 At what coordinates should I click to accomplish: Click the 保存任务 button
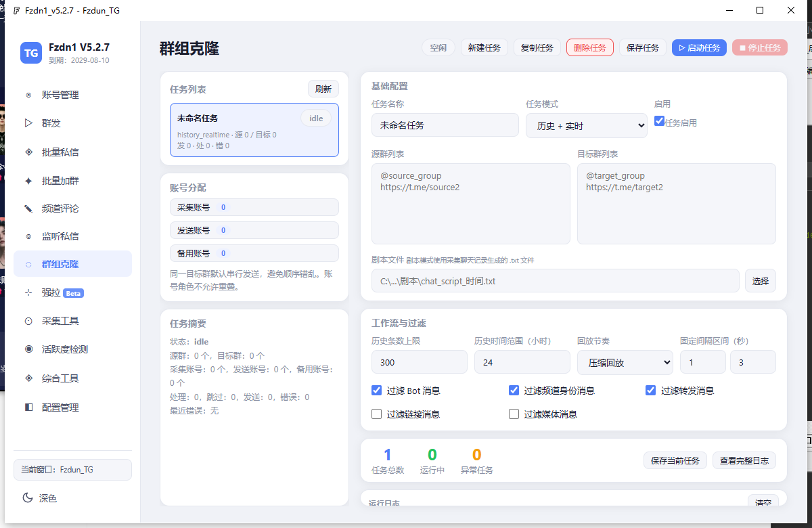[643, 47]
